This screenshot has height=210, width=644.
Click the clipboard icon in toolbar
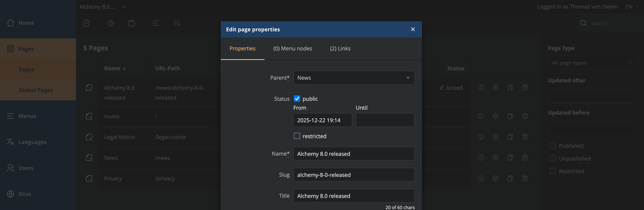(x=131, y=23)
